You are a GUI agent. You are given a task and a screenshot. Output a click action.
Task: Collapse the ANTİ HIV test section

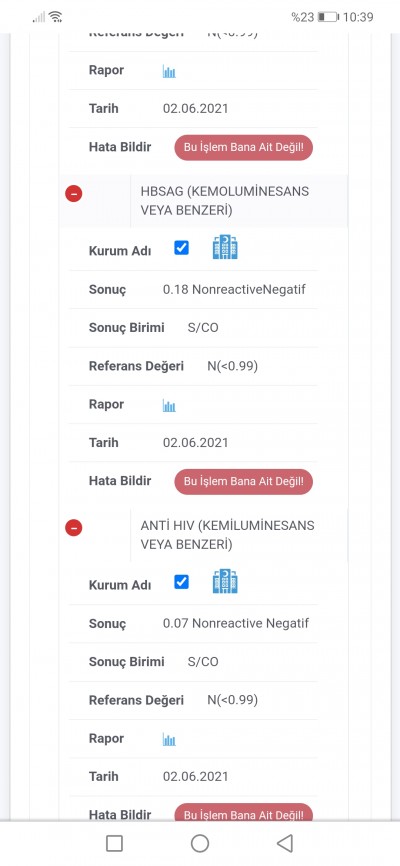(x=73, y=528)
